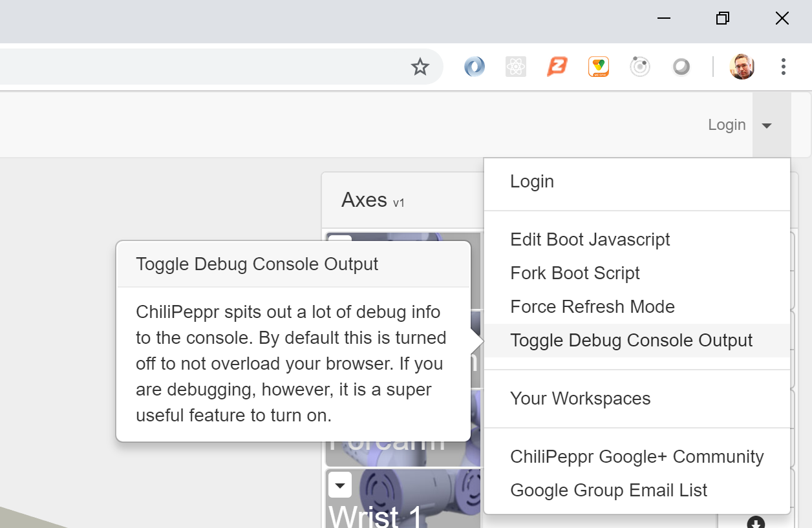Click the orange Z extension icon
Image resolution: width=812 pixels, height=528 pixels.
(557, 67)
